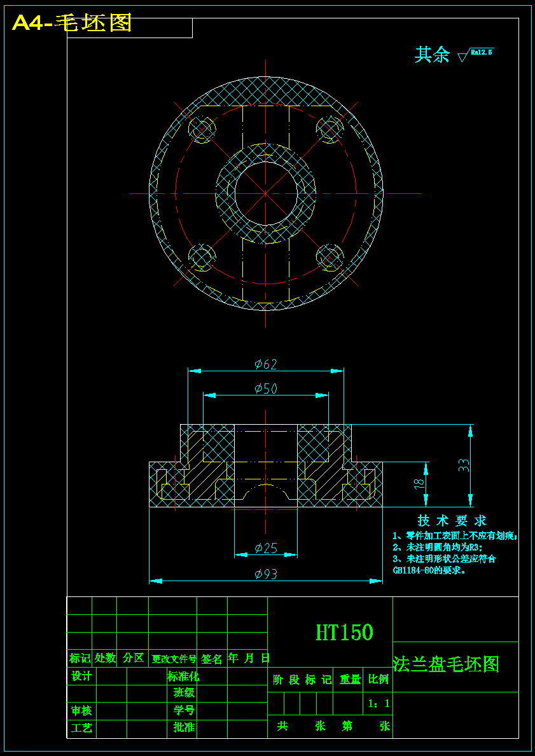Click the 处数 title block cell
Viewport: 535px width, 756px height.
(x=105, y=658)
